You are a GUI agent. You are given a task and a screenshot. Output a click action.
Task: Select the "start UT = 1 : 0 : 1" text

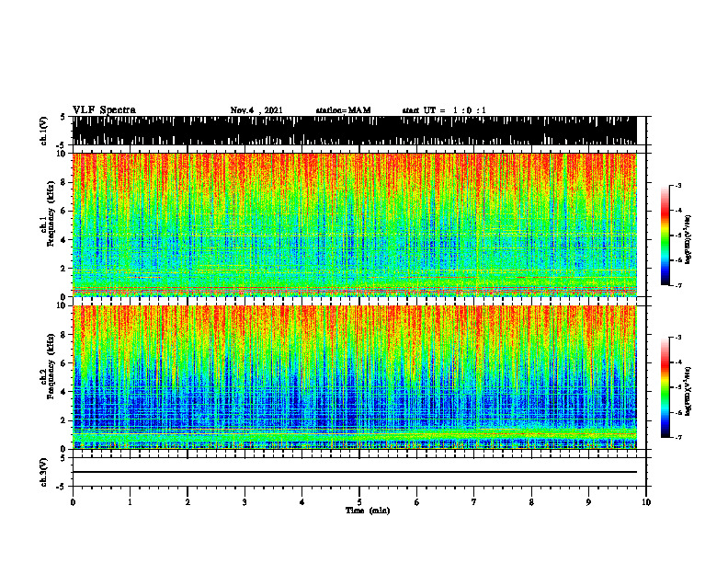click(x=444, y=110)
